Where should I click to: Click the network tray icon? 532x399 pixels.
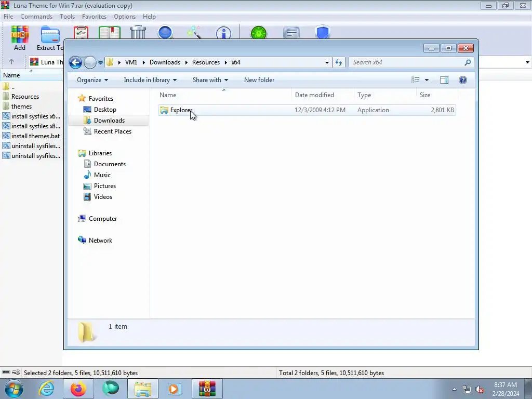click(467, 390)
